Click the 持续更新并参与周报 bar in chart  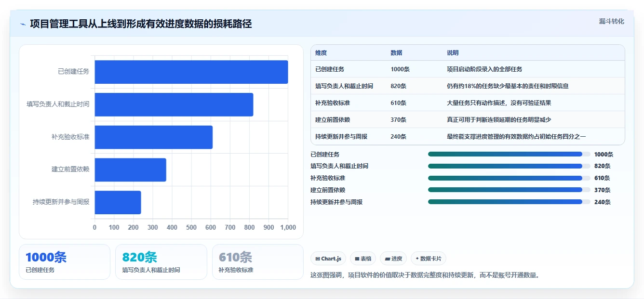tap(118, 202)
